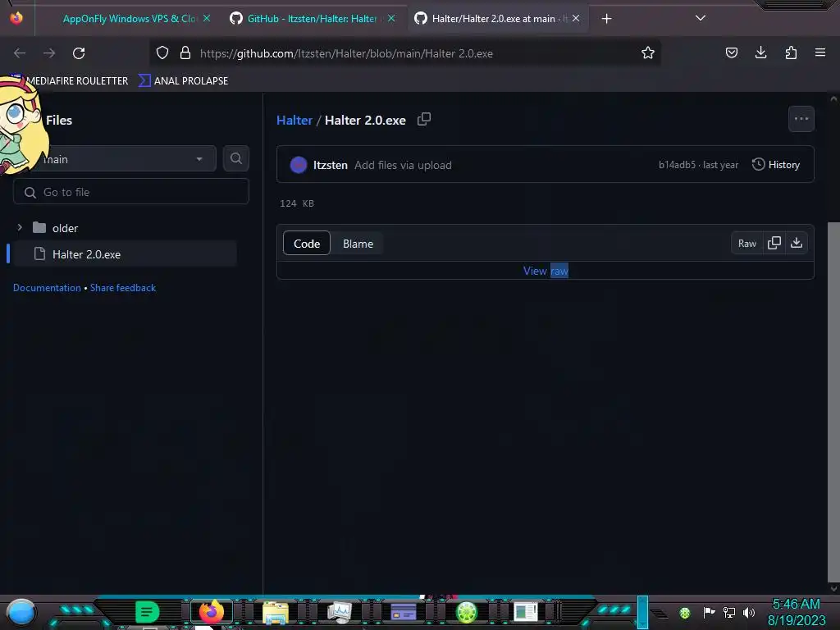Screen dimensions: 840x630
Task: Open the second bookmark in the toolbar
Action: pyautogui.click(x=183, y=81)
